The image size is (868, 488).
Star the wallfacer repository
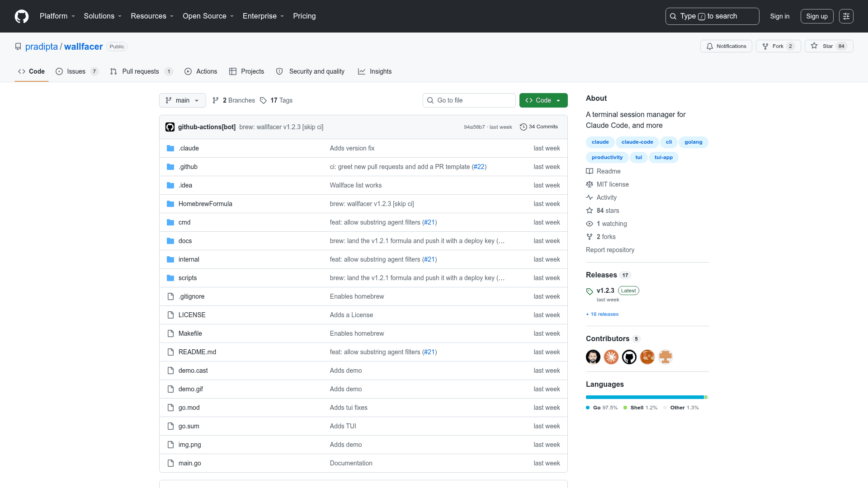(x=829, y=46)
